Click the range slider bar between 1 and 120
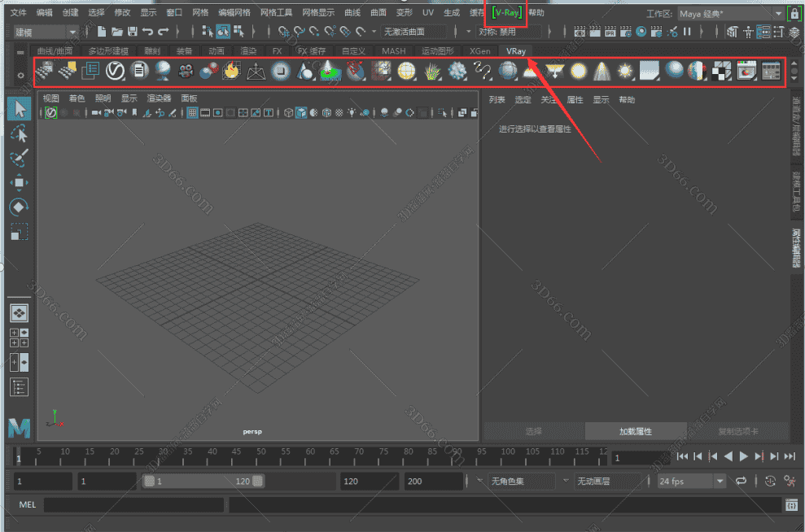Image resolution: width=805 pixels, height=532 pixels. coord(203,481)
